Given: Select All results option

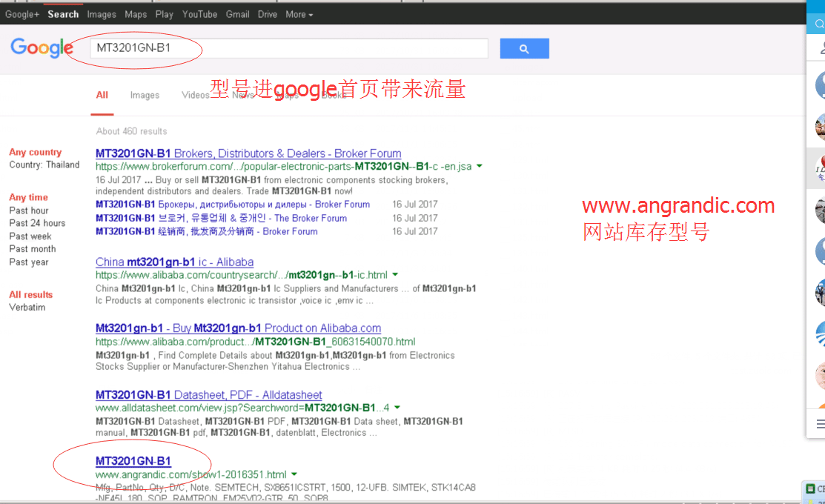Looking at the screenshot, I should click(31, 294).
